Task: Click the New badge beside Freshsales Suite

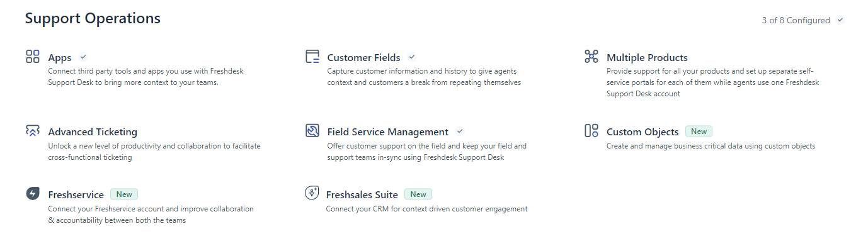Action: pyautogui.click(x=418, y=194)
